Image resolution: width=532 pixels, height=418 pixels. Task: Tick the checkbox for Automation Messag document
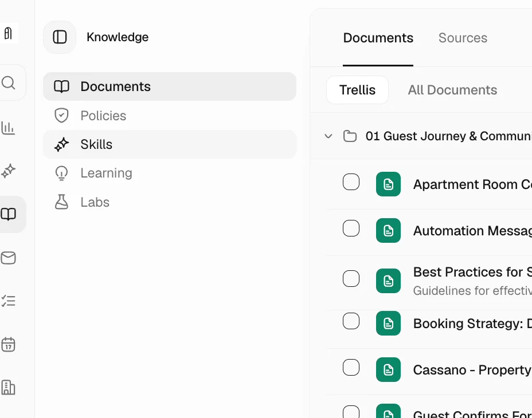click(351, 228)
